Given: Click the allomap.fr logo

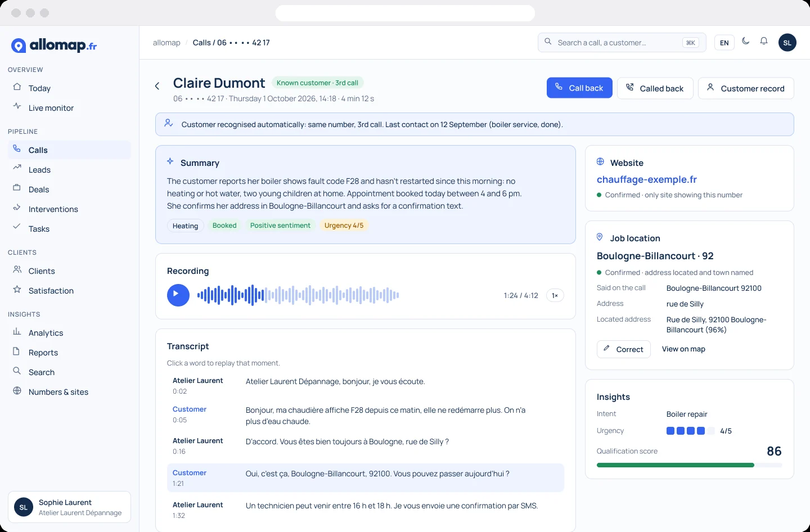Looking at the screenshot, I should 54,46.
